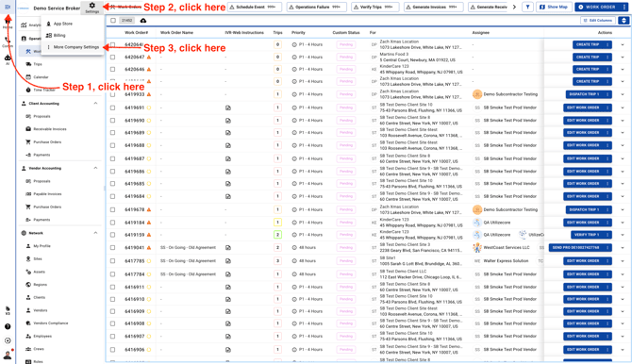Click the WestCoast Services LLC logo
Image resolution: width=632 pixels, height=364 pixels.
pyautogui.click(x=477, y=247)
